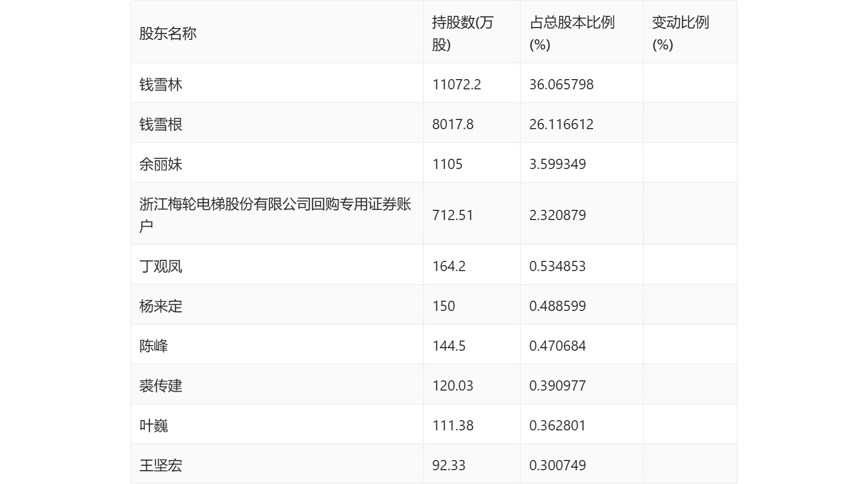The width and height of the screenshot is (868, 484).
Task: Click the holdings value 712.51
Action: click(453, 215)
